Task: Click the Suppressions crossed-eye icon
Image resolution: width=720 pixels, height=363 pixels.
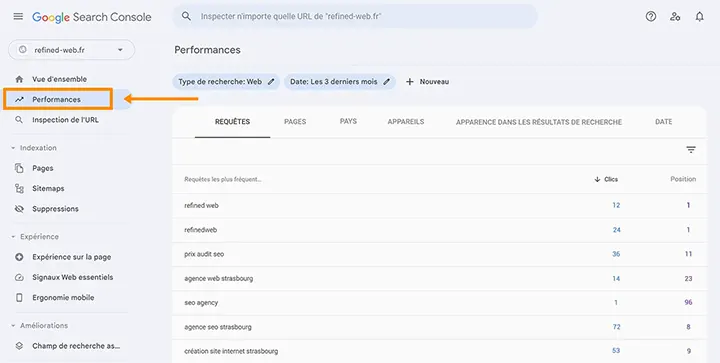Action: point(19,209)
